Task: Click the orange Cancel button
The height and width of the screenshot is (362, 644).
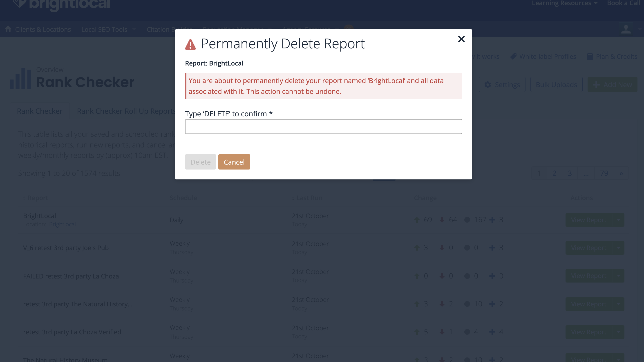Action: pyautogui.click(x=234, y=162)
